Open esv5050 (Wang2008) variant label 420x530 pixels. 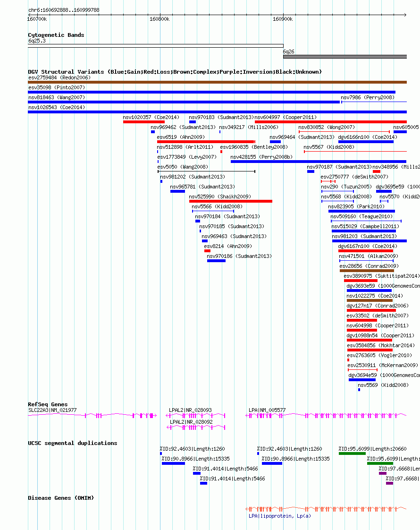pos(183,167)
